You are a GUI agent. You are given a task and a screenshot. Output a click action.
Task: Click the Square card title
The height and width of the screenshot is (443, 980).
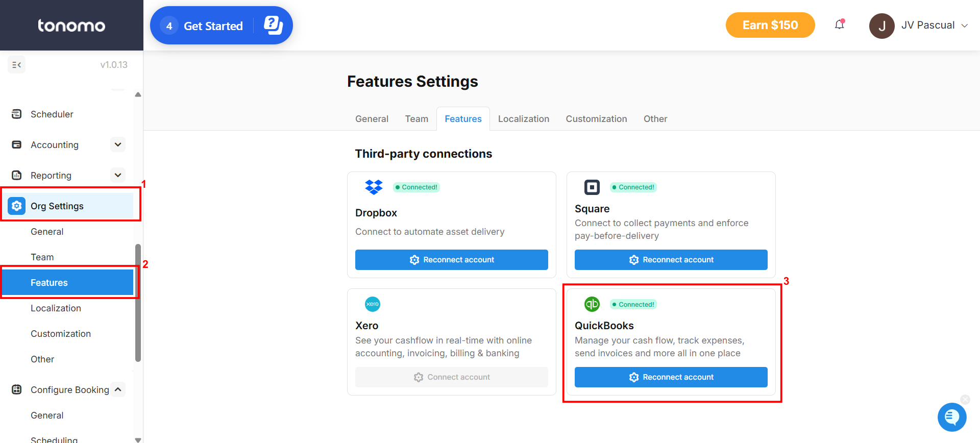click(x=592, y=209)
